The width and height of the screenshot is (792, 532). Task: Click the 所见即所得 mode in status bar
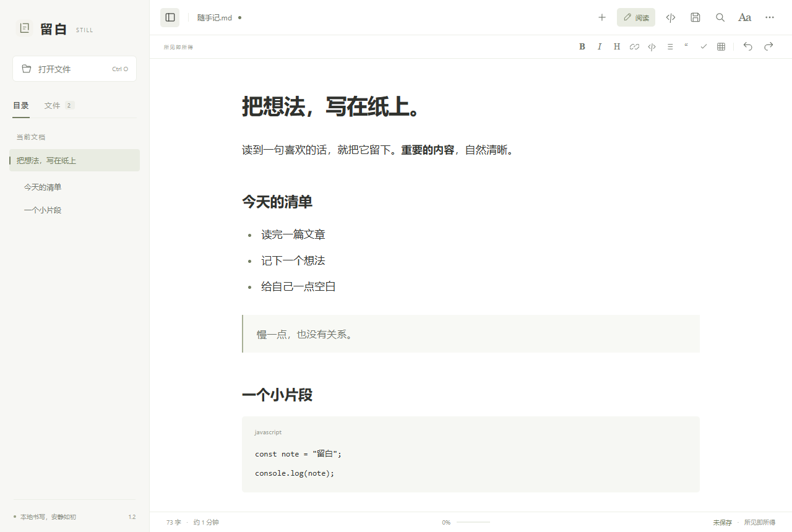pos(760,523)
